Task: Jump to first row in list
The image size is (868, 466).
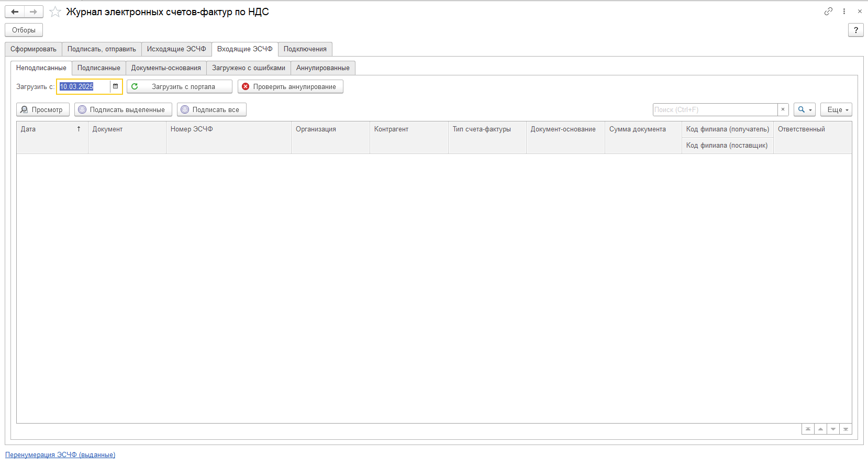Action: coord(808,429)
